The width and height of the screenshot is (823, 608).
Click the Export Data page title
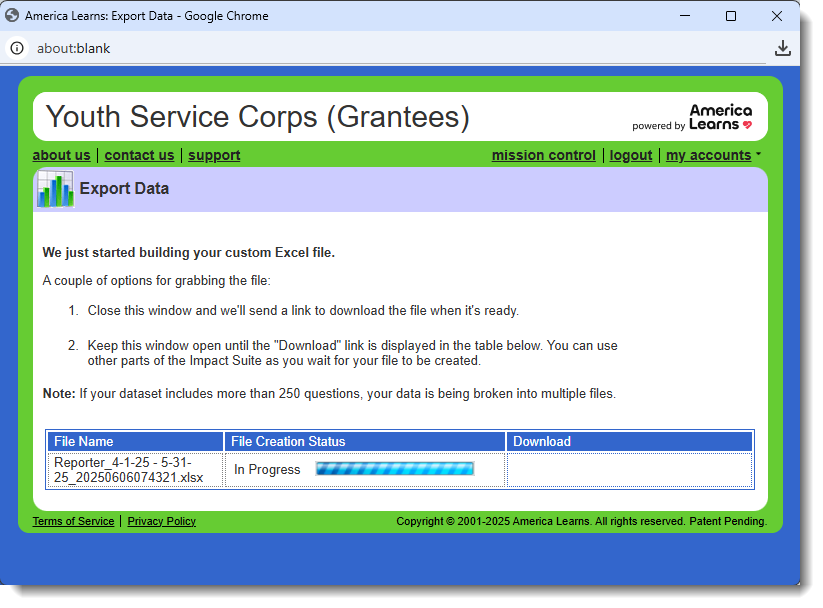124,188
